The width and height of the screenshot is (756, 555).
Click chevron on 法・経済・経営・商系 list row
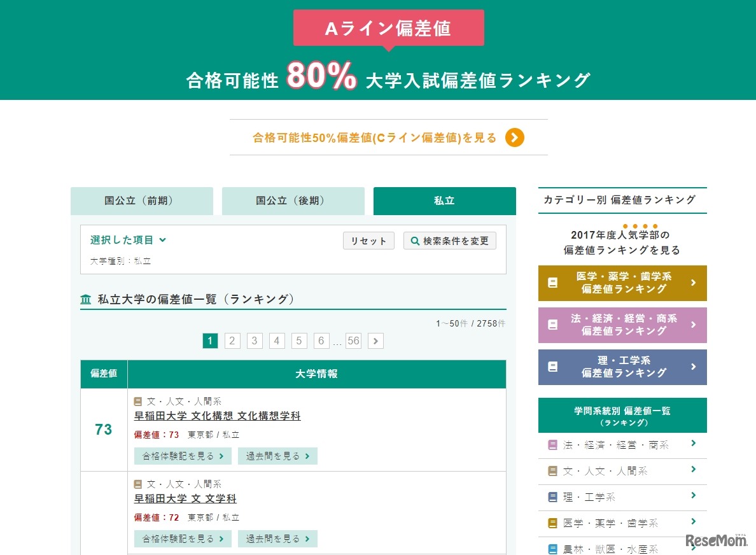coord(694,443)
